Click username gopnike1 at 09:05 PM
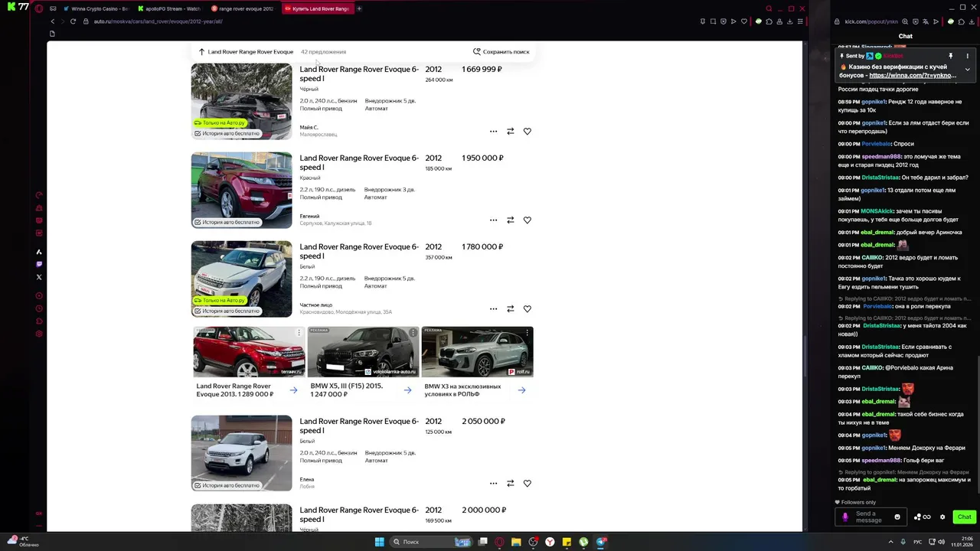This screenshot has height=551, width=980. pos(874,448)
